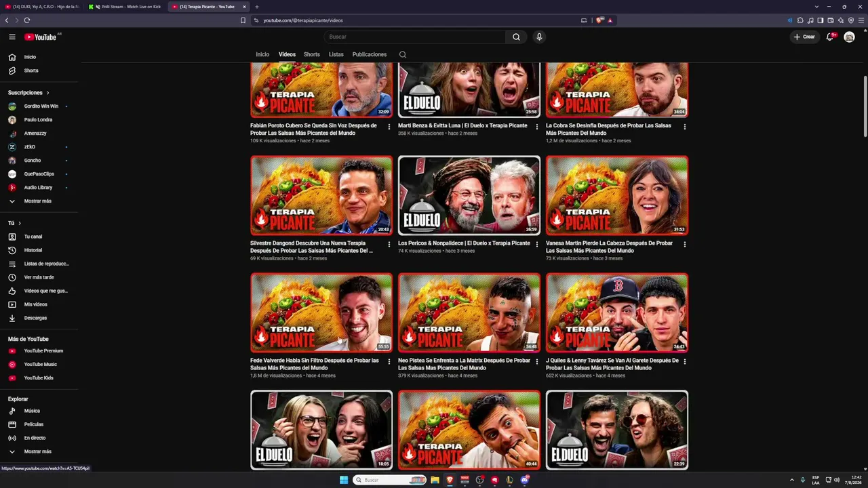Expand the Tú section

pyautogui.click(x=14, y=223)
